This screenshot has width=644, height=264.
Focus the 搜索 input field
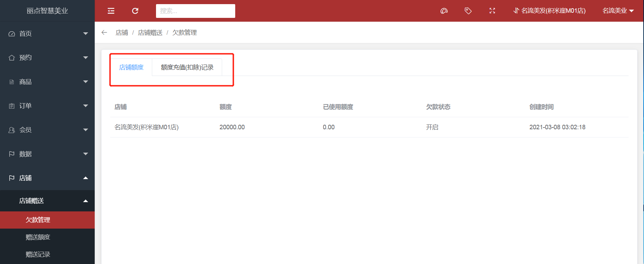pos(195,11)
